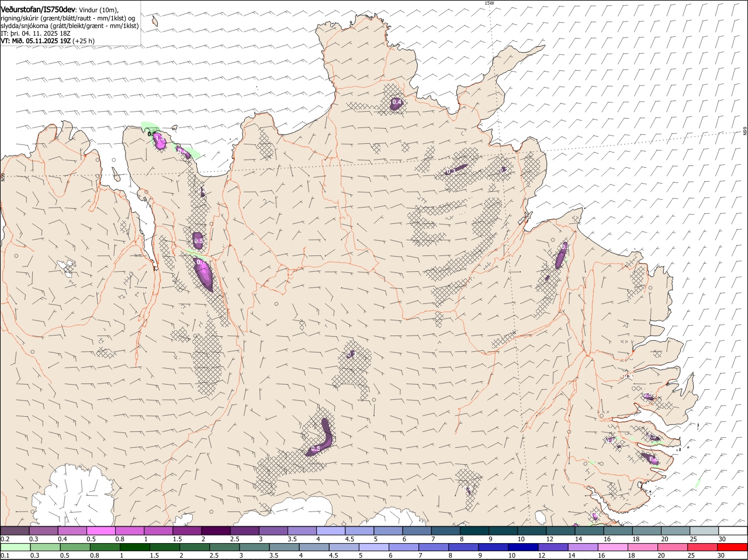
Task: Select the 'IT: þri. 04. 11. 2025 18Z' line
Action: click(36, 33)
